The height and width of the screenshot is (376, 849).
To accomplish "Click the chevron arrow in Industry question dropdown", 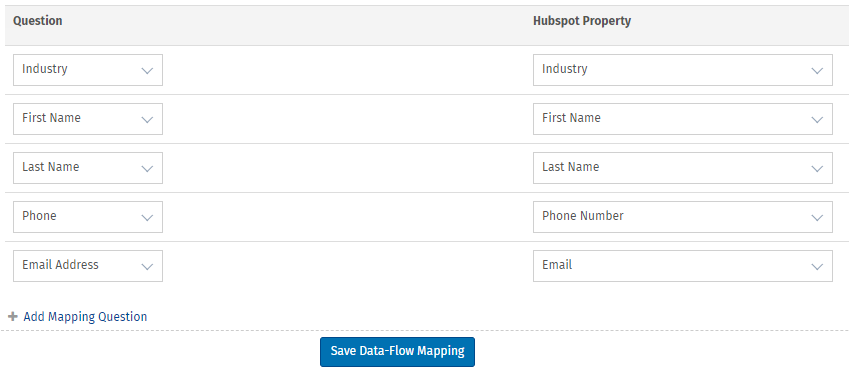I will (147, 71).
